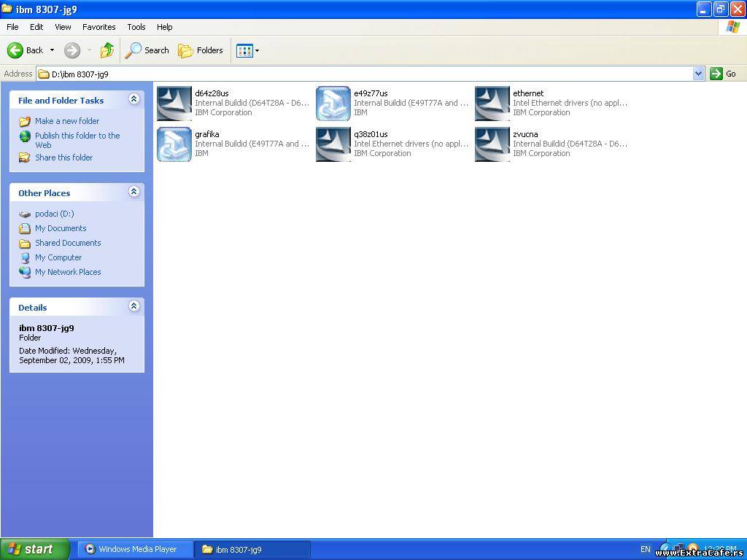The width and height of the screenshot is (747, 560).
Task: Open the View menu
Action: coord(63,27)
